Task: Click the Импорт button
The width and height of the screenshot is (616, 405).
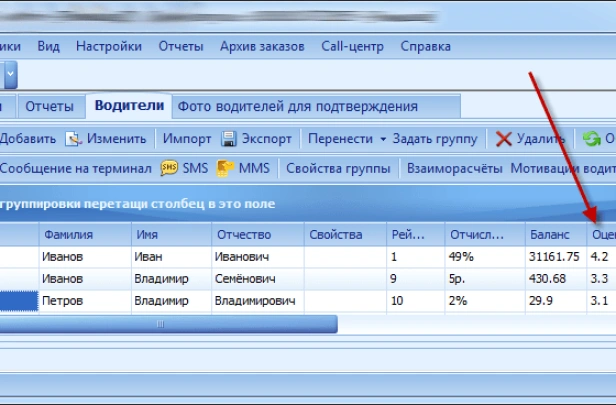Action: (x=187, y=139)
